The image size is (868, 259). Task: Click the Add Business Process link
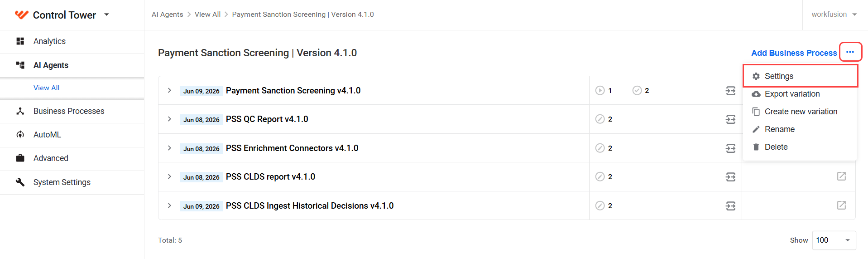(x=794, y=53)
